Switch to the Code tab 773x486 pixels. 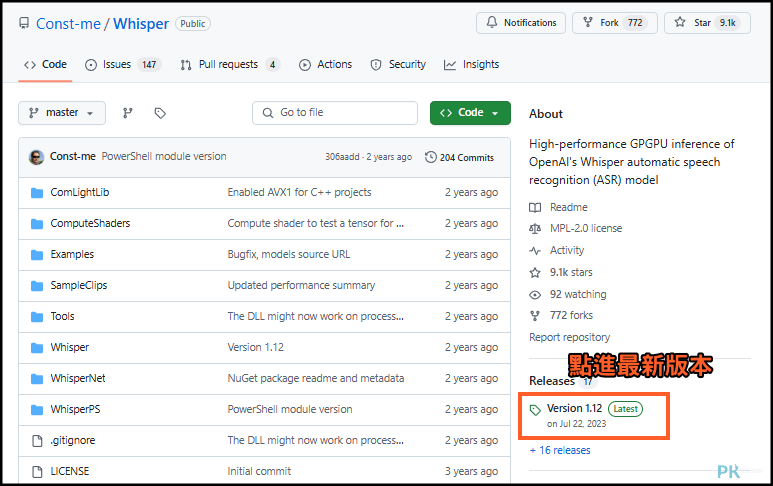coord(45,65)
